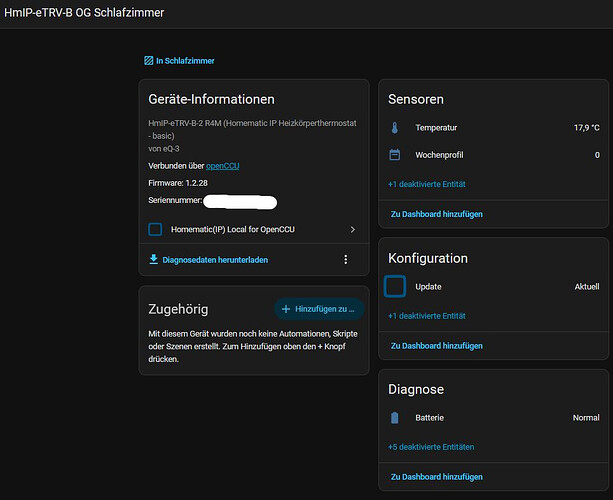This screenshot has width=613, height=500.
Task: Select the Firmware: 1.2.28 text
Action: tap(178, 183)
